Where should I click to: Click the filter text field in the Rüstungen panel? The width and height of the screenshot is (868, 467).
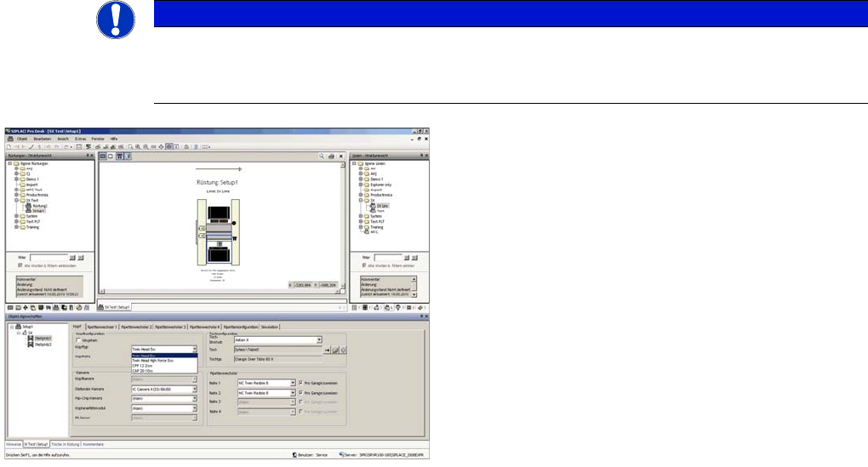(x=49, y=256)
